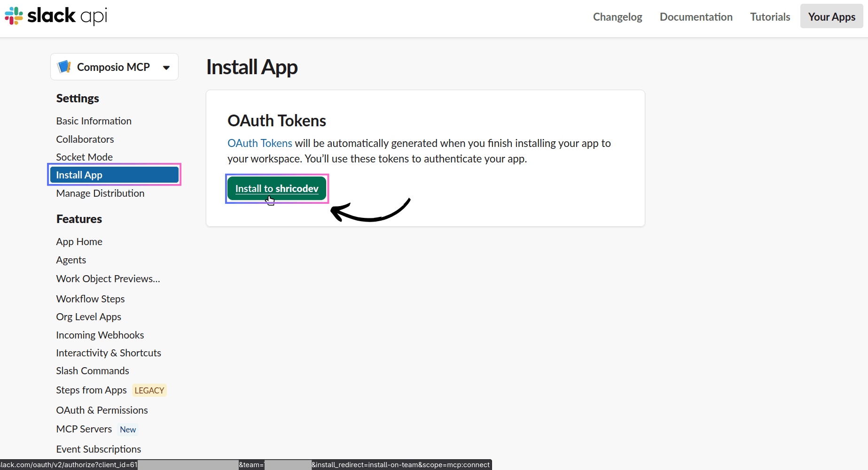This screenshot has height=470, width=868.
Task: Open Slash Commands page
Action: coord(93,371)
